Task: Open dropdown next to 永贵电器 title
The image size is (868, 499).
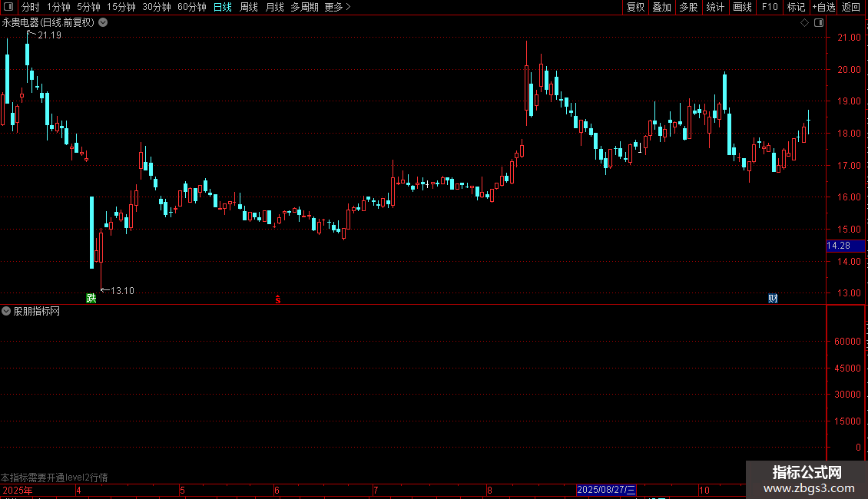Action: 103,23
